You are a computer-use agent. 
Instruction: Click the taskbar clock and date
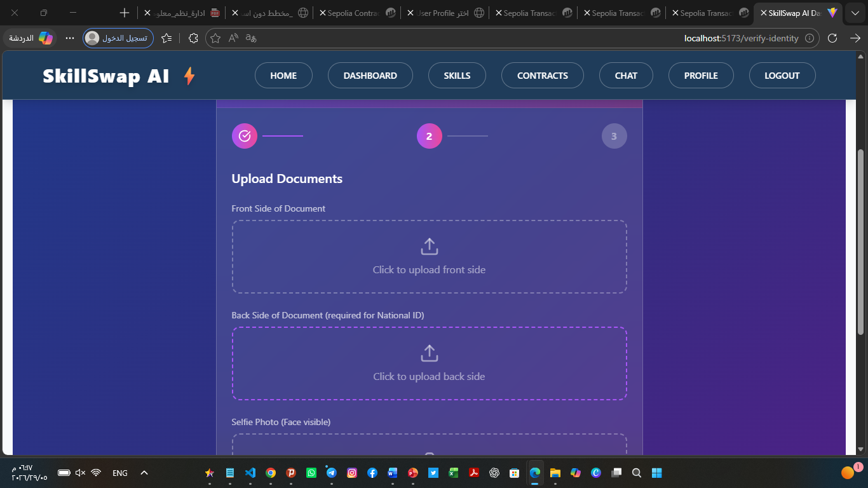pyautogui.click(x=29, y=473)
